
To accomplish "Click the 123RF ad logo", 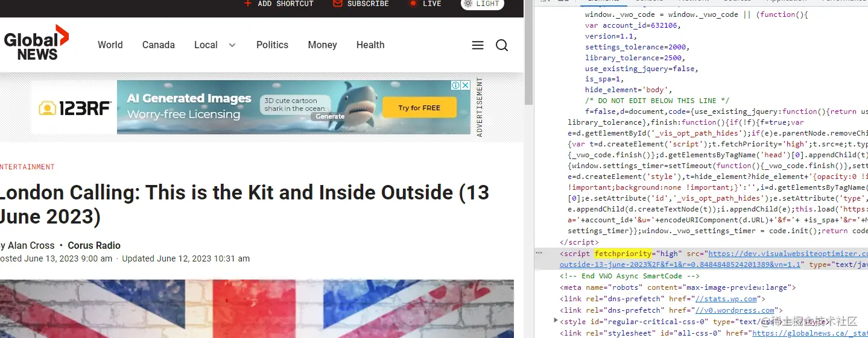I will pos(75,108).
